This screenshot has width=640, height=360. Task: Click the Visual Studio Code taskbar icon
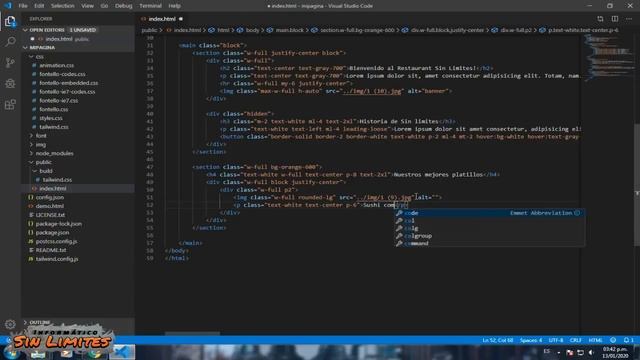pos(122,352)
